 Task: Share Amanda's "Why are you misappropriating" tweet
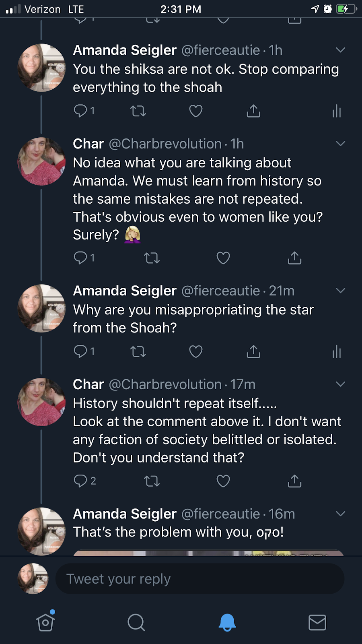coord(253,352)
